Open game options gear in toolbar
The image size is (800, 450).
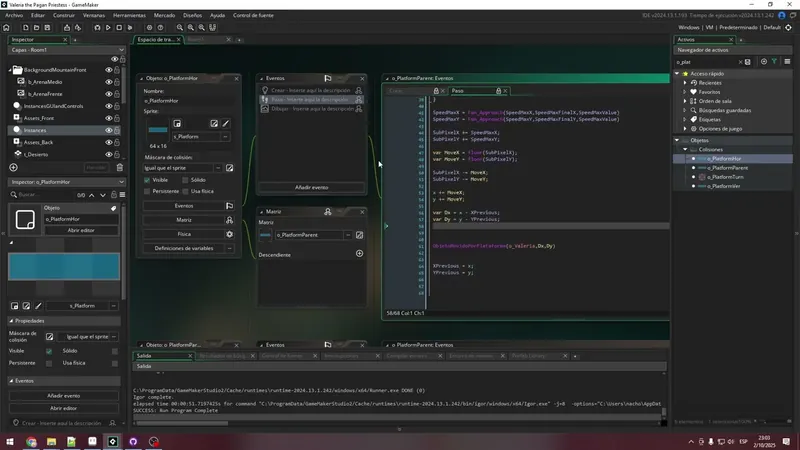coord(149,28)
